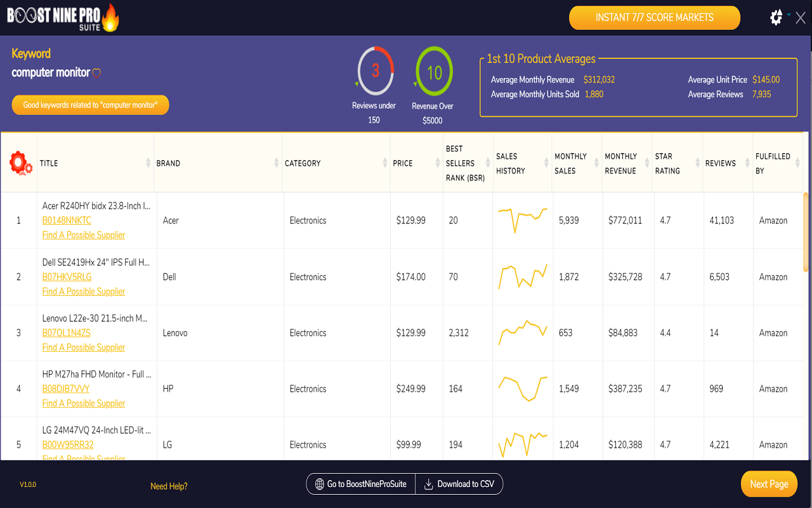Open ASIN link B07HKV5RLG
This screenshot has width=812, height=508.
[x=67, y=277]
